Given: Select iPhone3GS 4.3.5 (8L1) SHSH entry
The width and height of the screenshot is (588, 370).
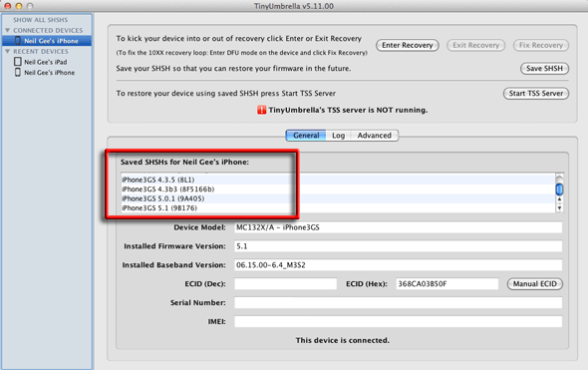Looking at the screenshot, I should click(x=338, y=180).
